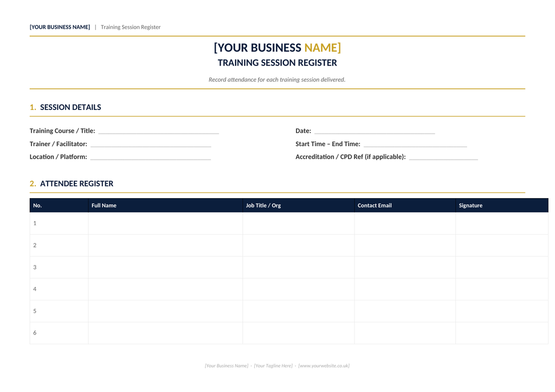The height and width of the screenshot is (392, 555).
Task: Click the blank line after 'Location / Platform:'
Action: [x=151, y=158]
